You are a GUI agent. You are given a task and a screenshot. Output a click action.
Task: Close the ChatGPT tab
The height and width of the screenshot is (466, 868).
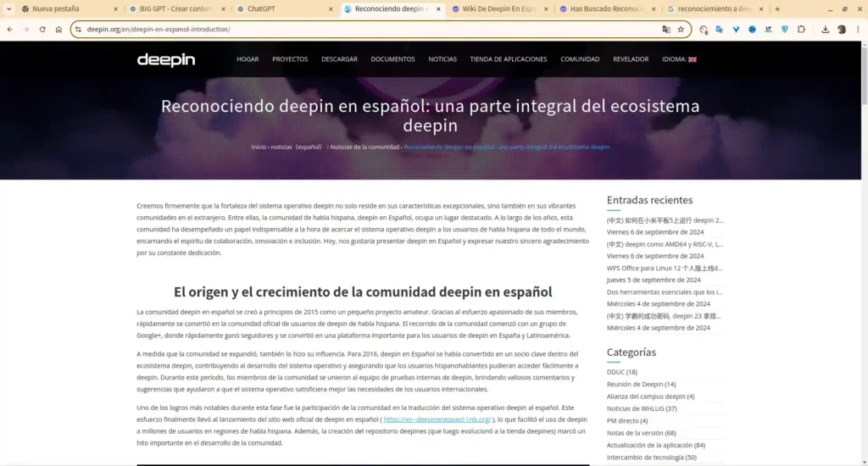point(331,8)
